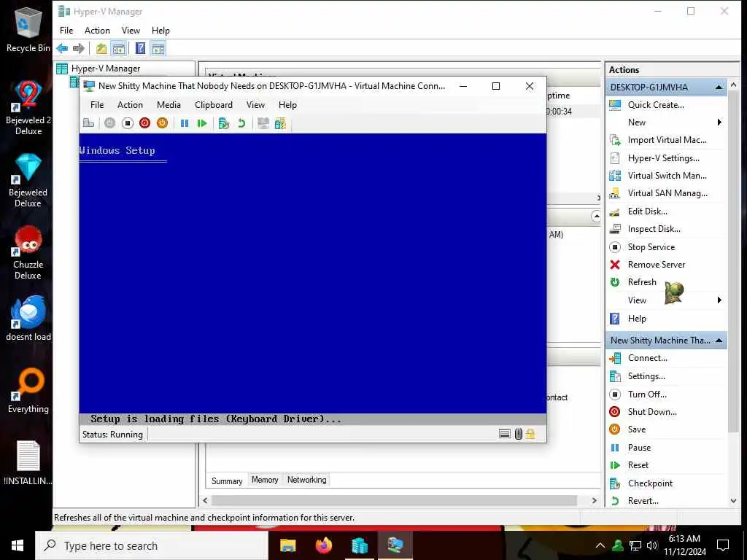Open Hyper-V Manager Action menu
747x560 pixels.
point(97,31)
